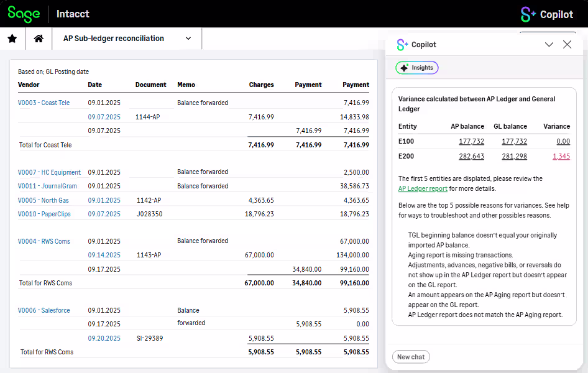Image resolution: width=588 pixels, height=373 pixels.
Task: Open the AP Ledger report link
Action: pyautogui.click(x=423, y=188)
